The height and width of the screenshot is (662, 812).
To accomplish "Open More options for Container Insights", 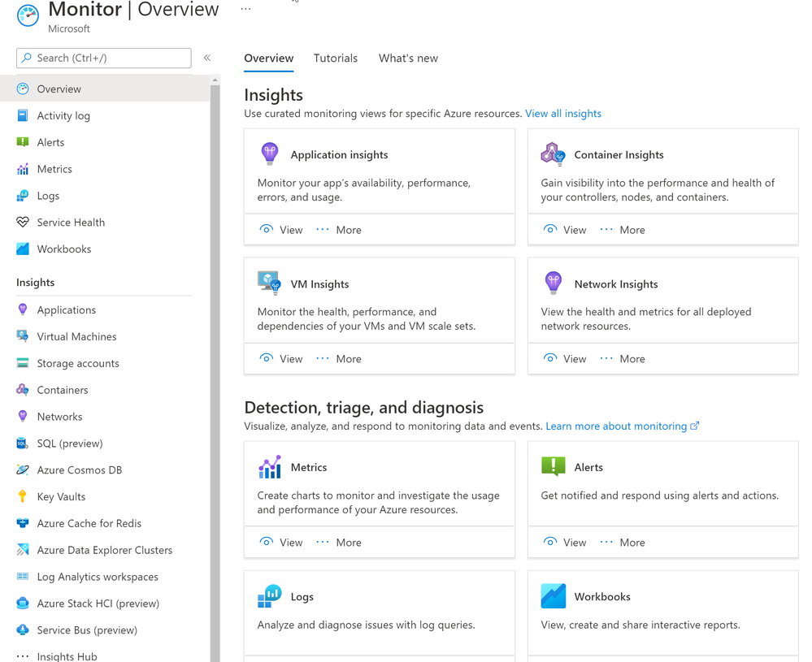I will [x=623, y=230].
